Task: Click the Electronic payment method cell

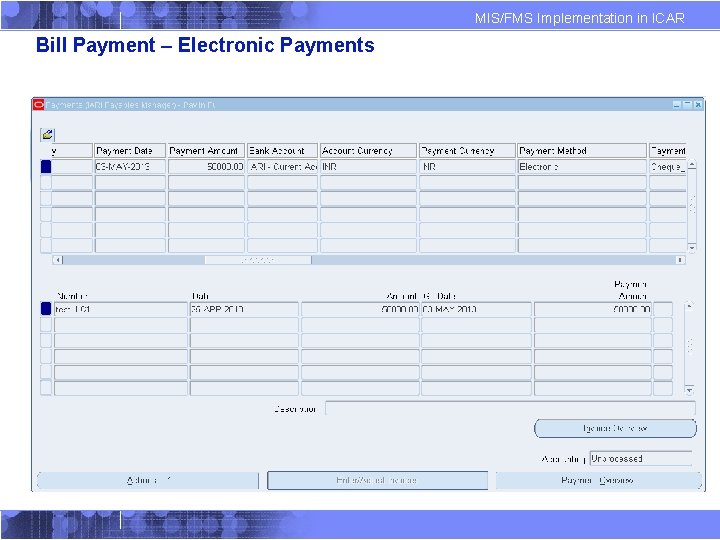Action: point(582,167)
